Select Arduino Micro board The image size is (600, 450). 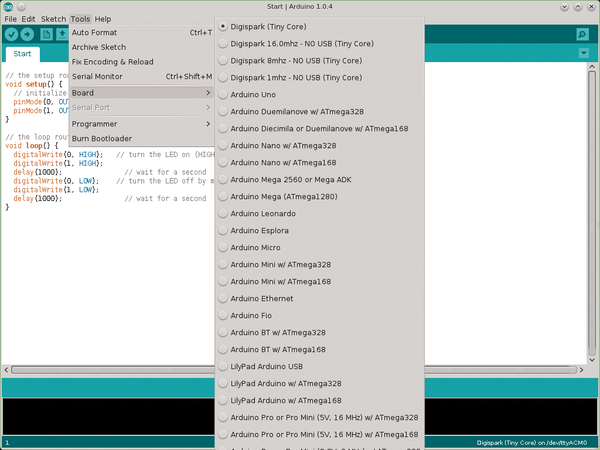click(x=320, y=248)
